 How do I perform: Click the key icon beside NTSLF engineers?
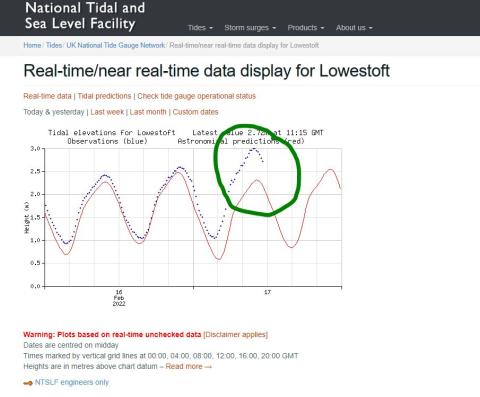coord(28,383)
